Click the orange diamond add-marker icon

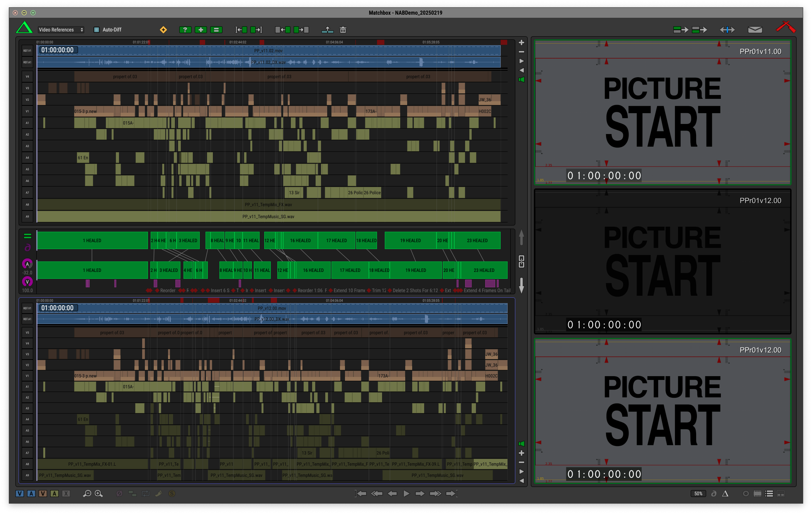(163, 30)
